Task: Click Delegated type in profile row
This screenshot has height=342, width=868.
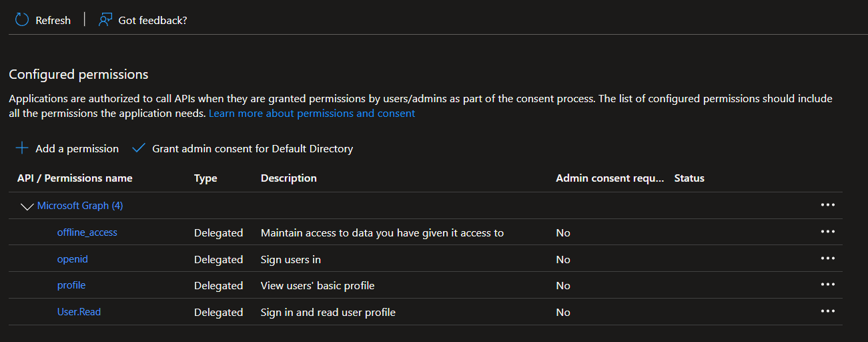Action: 219,286
